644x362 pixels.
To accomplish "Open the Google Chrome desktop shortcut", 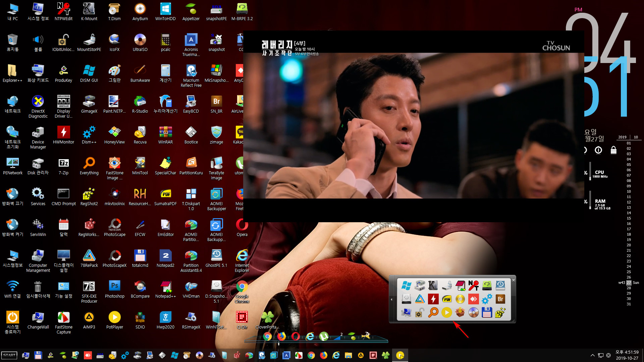I will click(242, 292).
